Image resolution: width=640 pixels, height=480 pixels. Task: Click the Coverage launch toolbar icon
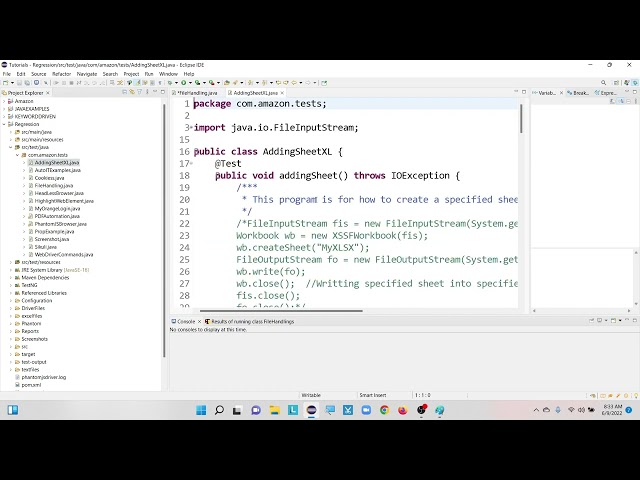(198, 83)
